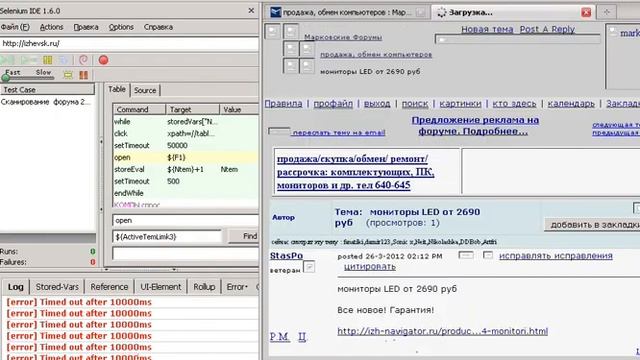
Task: Open the 'Марковские Форумы' link
Action: [343, 37]
